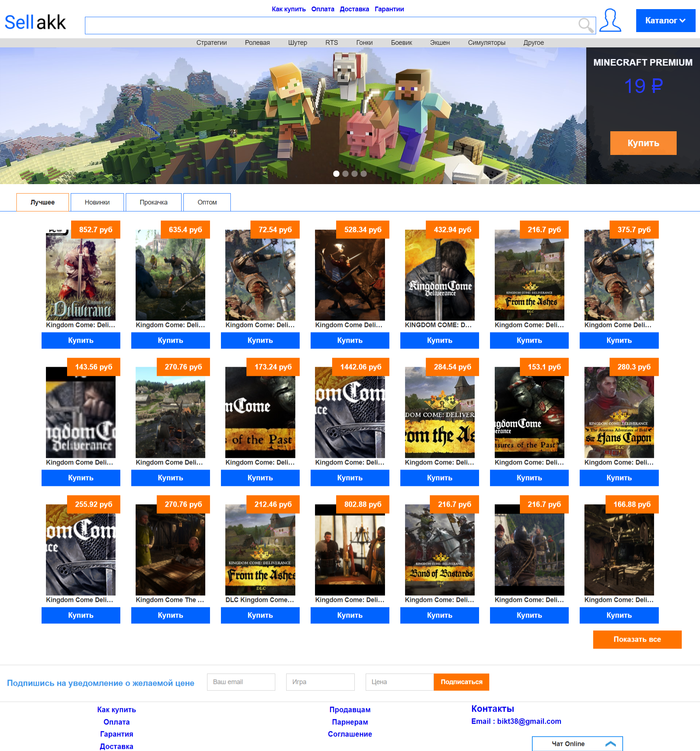Open the Band of Bastards DLC thumbnail
The width and height of the screenshot is (700, 751).
[440, 550]
